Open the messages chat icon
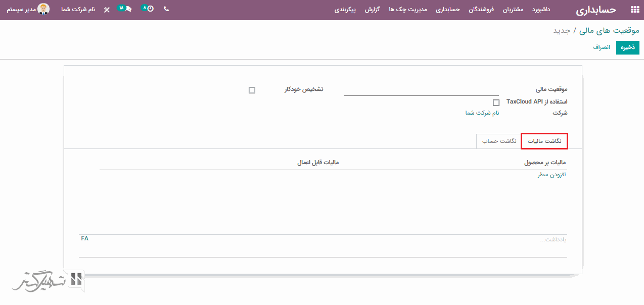Viewport: 644px width, 305px height. pyautogui.click(x=128, y=9)
